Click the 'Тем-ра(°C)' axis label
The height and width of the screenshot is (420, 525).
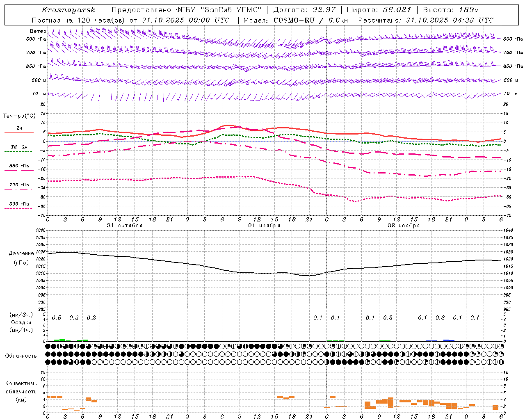[x=19, y=116]
